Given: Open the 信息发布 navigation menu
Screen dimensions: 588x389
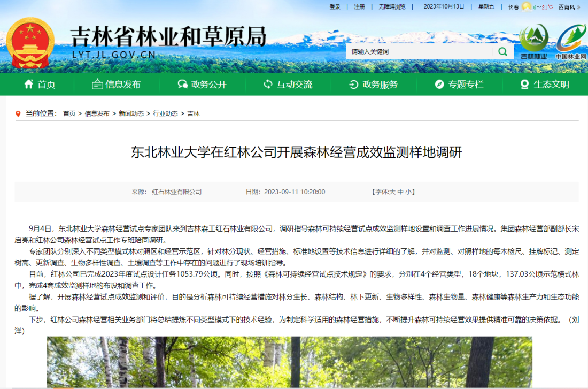Looking at the screenshot, I should (x=117, y=84).
